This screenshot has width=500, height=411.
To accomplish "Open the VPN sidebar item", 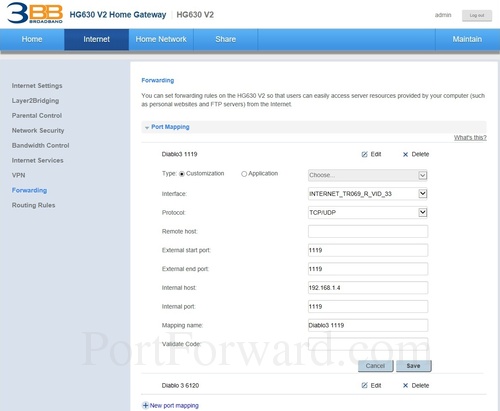I will [19, 175].
